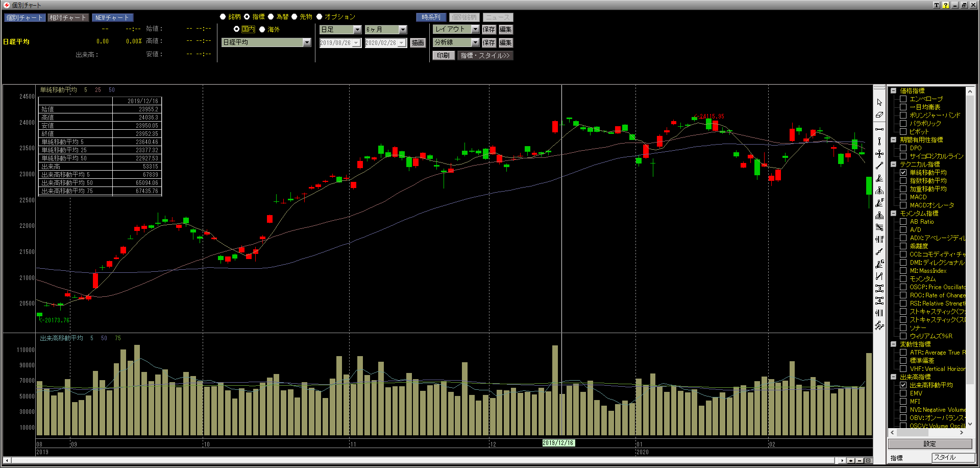This screenshot has width=980, height=468.
Task: Switch to the スタイル tab
Action: [x=952, y=458]
